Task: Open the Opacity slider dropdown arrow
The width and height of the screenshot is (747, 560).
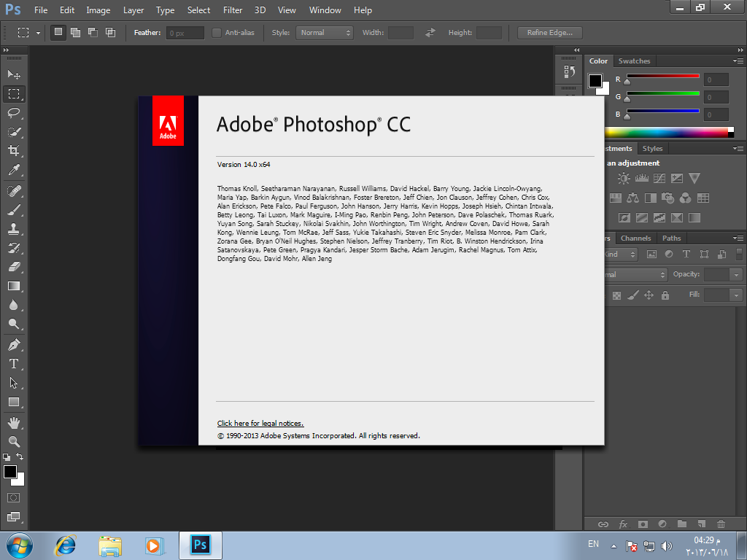Action: click(x=736, y=275)
